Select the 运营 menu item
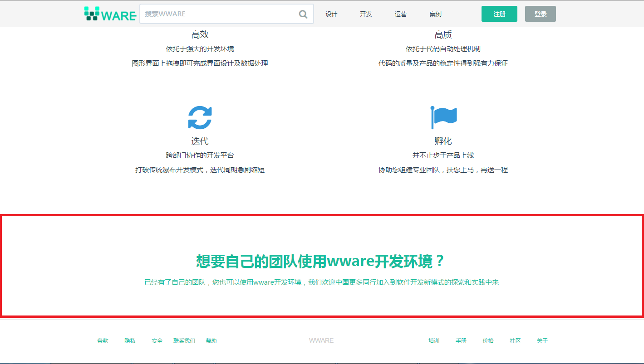Screen dimensions: 644x364 [401, 14]
